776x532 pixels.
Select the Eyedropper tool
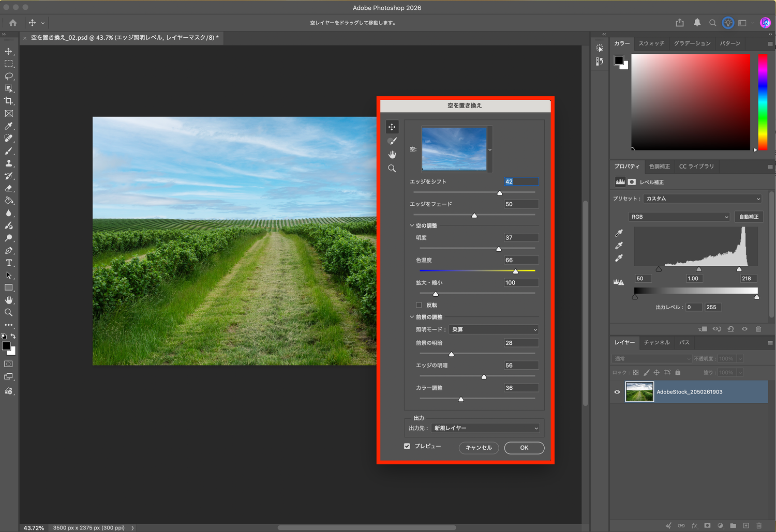click(x=9, y=126)
